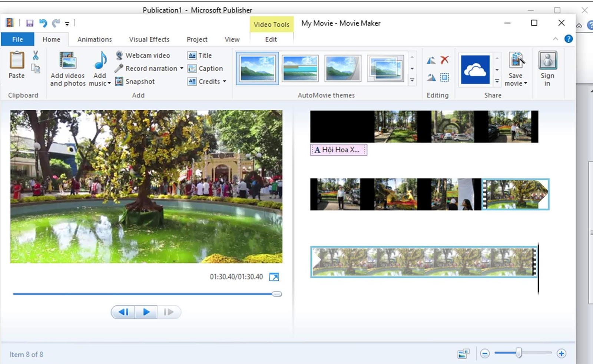Screen dimensions: 593x364
Task: Collapse the ribbon with the caret
Action: (555, 39)
